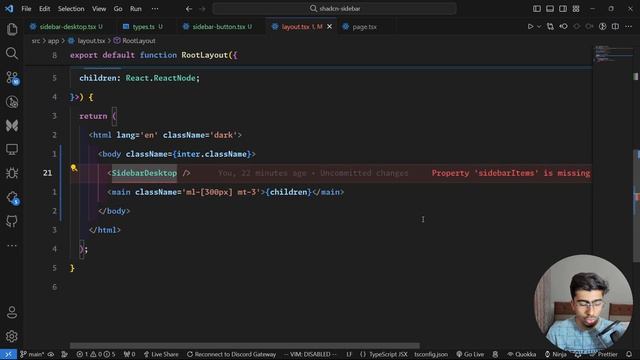Image resolution: width=640 pixels, height=360 pixels.
Task: Open the butterfly-shaped extension icon in activity bar
Action: (12, 125)
